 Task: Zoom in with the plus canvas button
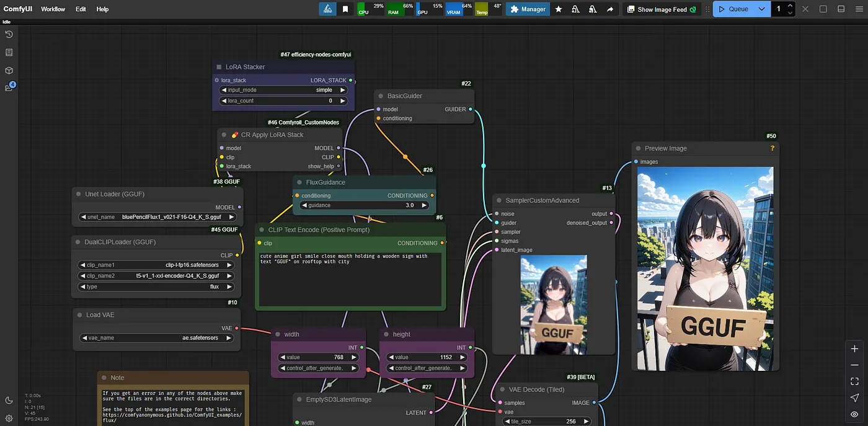(854, 349)
